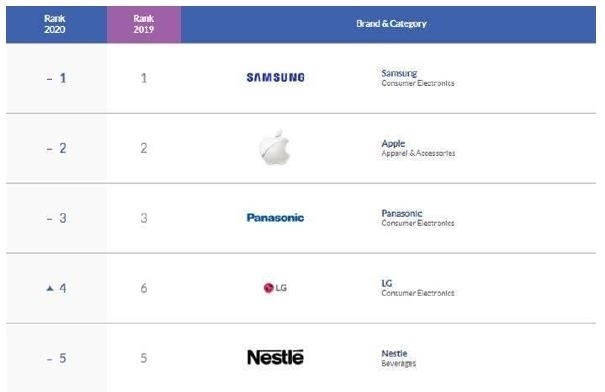Image resolution: width=605 pixels, height=392 pixels.
Task: Click the 2019 rank 6 for LG
Action: coord(144,288)
